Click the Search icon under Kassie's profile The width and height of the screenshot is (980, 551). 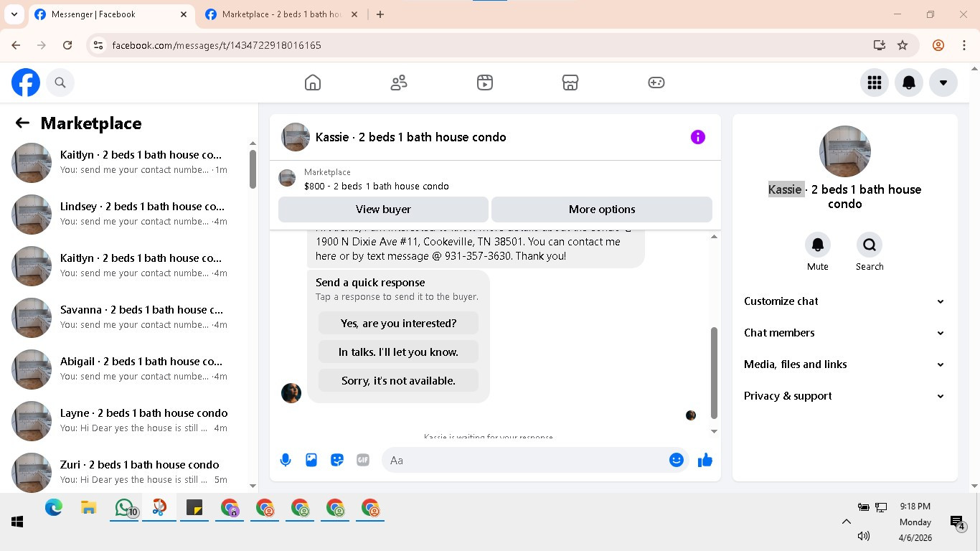[x=870, y=245]
